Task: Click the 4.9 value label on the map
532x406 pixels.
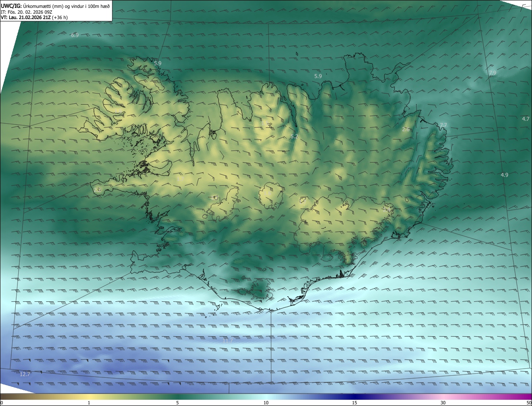Action: 504,175
